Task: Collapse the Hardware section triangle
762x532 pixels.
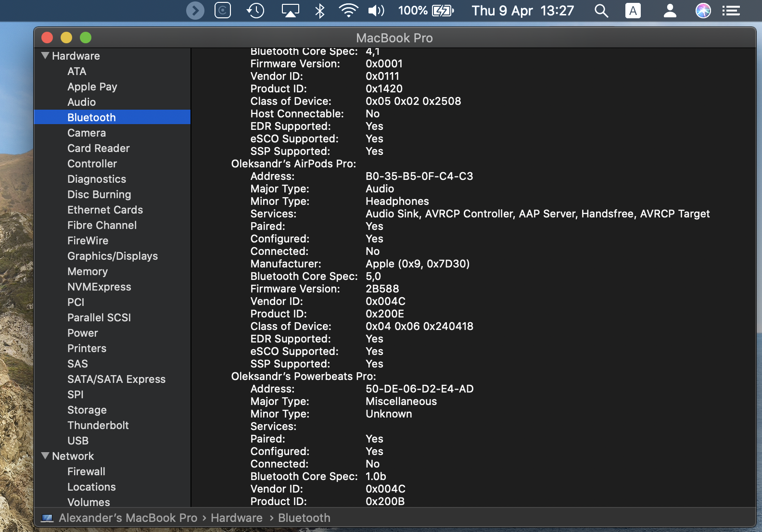Action: click(x=46, y=56)
